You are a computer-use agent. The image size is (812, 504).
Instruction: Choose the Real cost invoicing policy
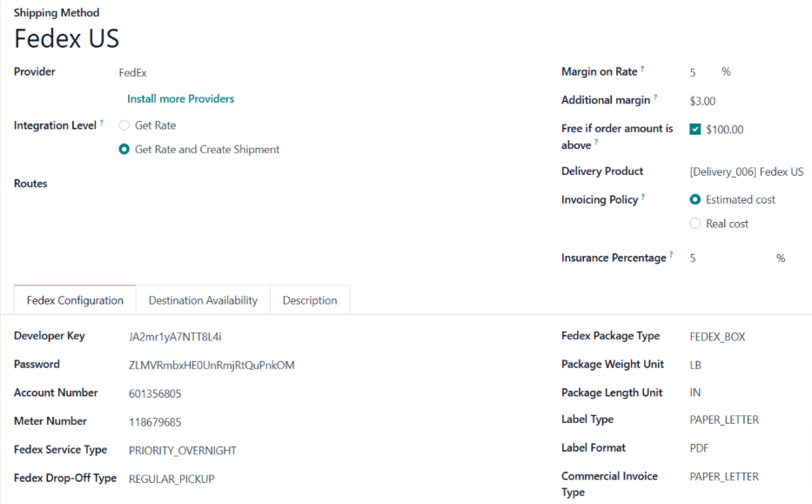(695, 223)
